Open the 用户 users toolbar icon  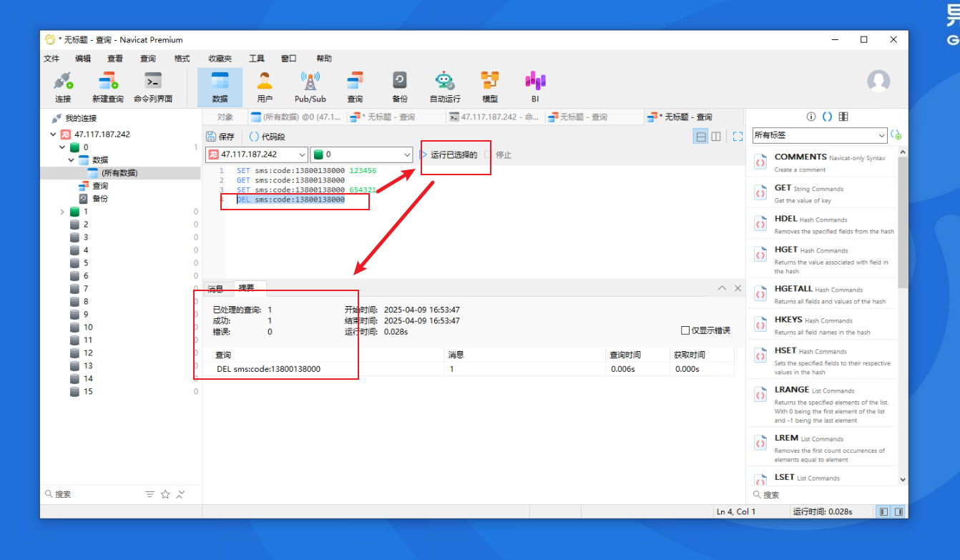tap(265, 87)
